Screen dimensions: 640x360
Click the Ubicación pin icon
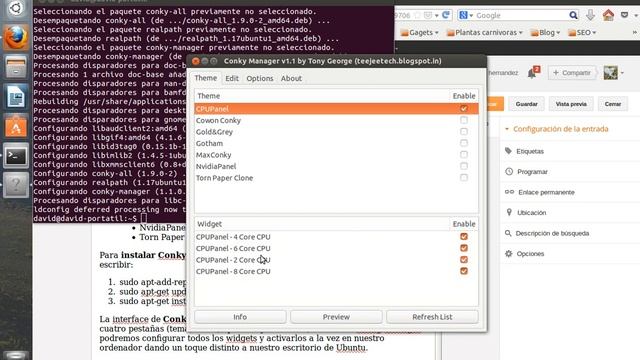click(x=509, y=212)
